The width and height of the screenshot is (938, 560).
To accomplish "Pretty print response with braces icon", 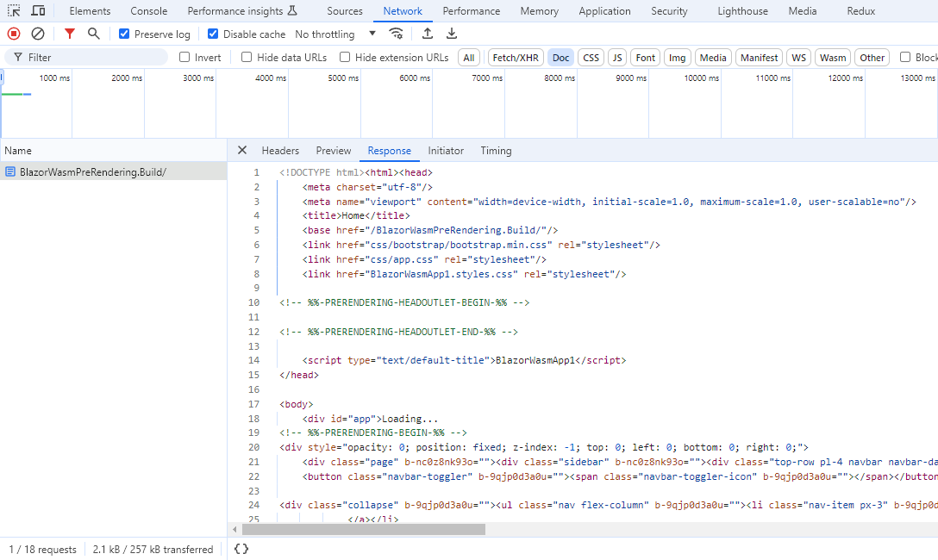I will (241, 549).
